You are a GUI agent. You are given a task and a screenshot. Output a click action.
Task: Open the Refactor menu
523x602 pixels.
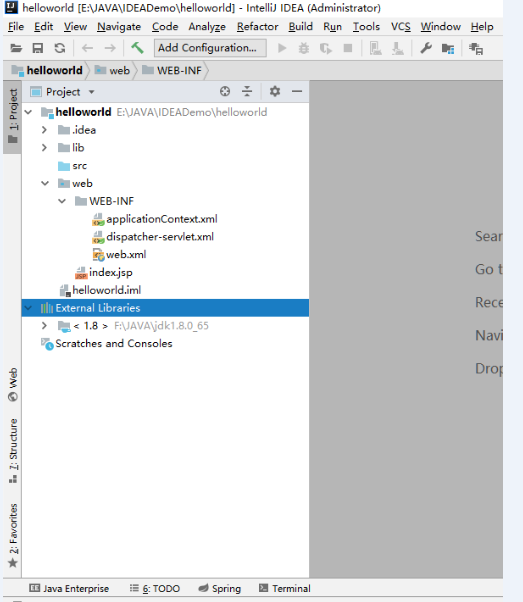(x=257, y=27)
